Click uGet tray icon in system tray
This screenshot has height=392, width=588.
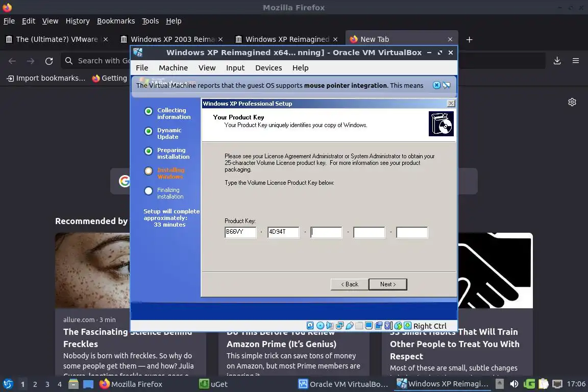point(529,384)
